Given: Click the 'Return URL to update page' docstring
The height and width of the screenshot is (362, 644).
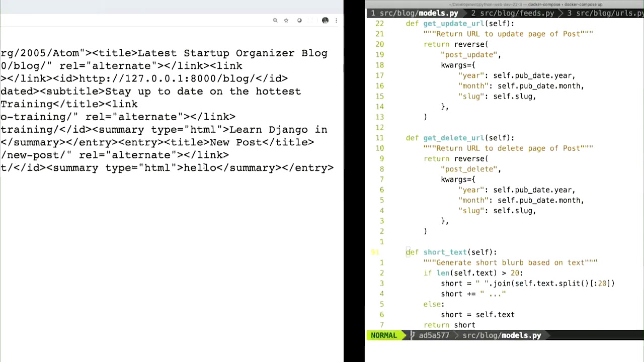Looking at the screenshot, I should 508,34.
